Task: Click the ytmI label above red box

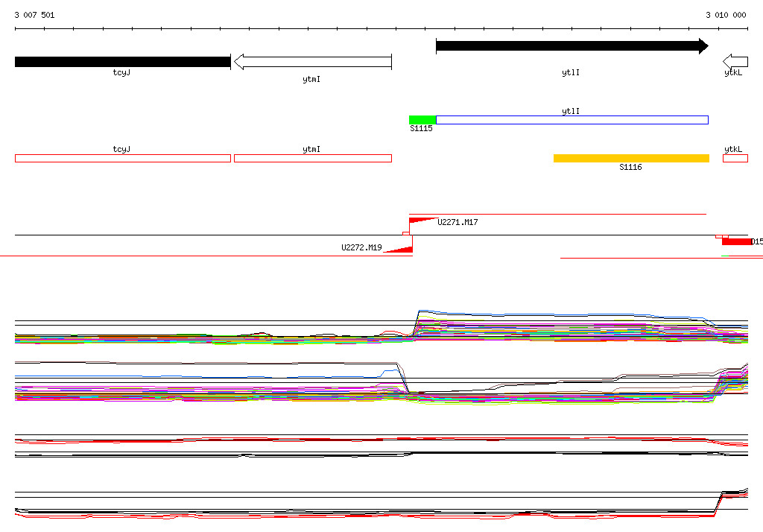Action: [311, 150]
